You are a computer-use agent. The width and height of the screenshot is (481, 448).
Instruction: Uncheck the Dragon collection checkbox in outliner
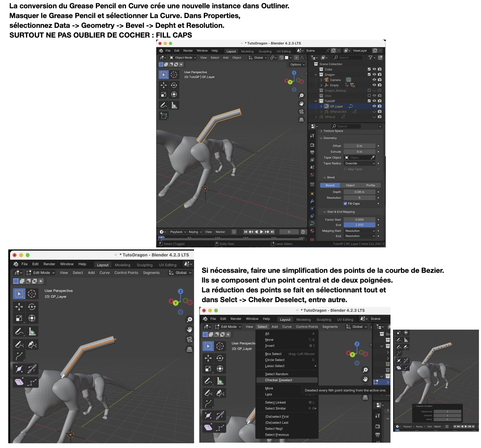[x=369, y=75]
